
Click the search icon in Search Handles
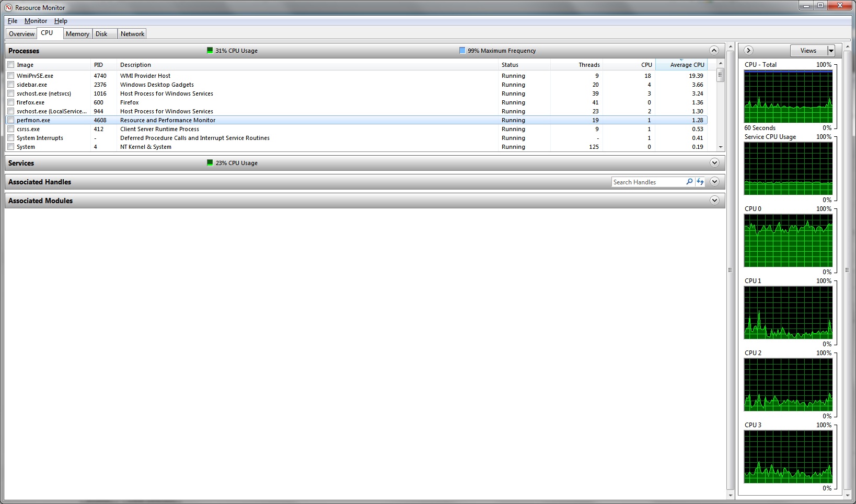689,182
